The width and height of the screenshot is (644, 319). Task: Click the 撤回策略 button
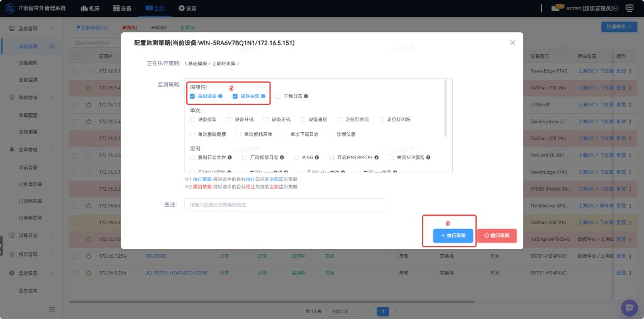[x=497, y=236]
